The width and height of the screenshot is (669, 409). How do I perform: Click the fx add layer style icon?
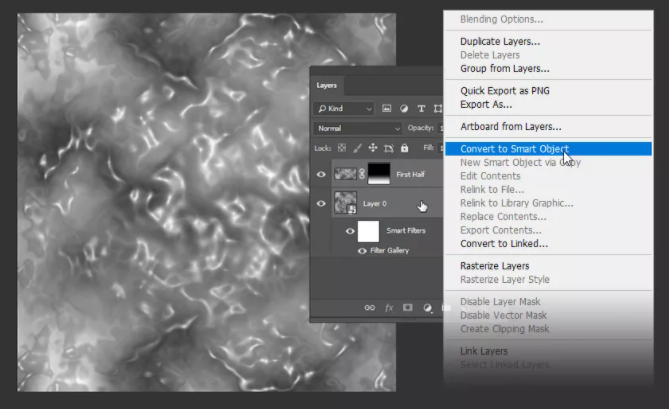pyautogui.click(x=389, y=307)
